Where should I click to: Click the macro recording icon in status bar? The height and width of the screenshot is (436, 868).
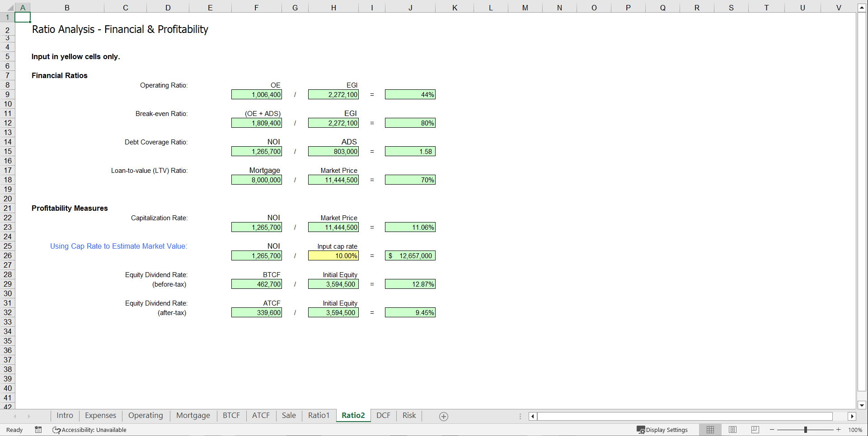coord(38,429)
